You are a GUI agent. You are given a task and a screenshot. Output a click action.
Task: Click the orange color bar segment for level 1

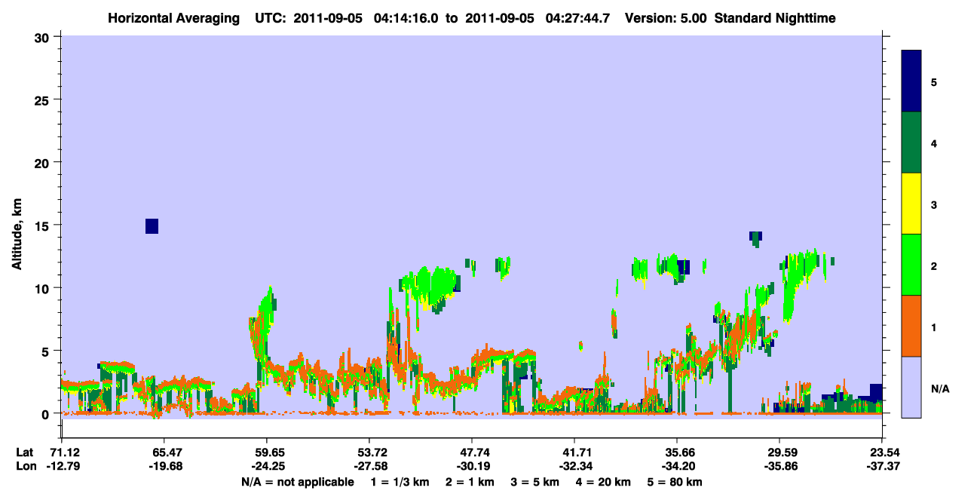pyautogui.click(x=911, y=326)
